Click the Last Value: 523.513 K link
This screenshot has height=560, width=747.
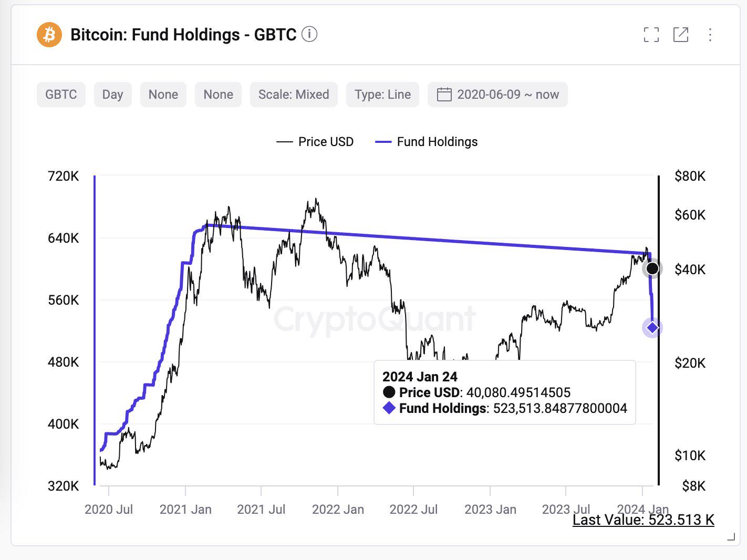[643, 520]
